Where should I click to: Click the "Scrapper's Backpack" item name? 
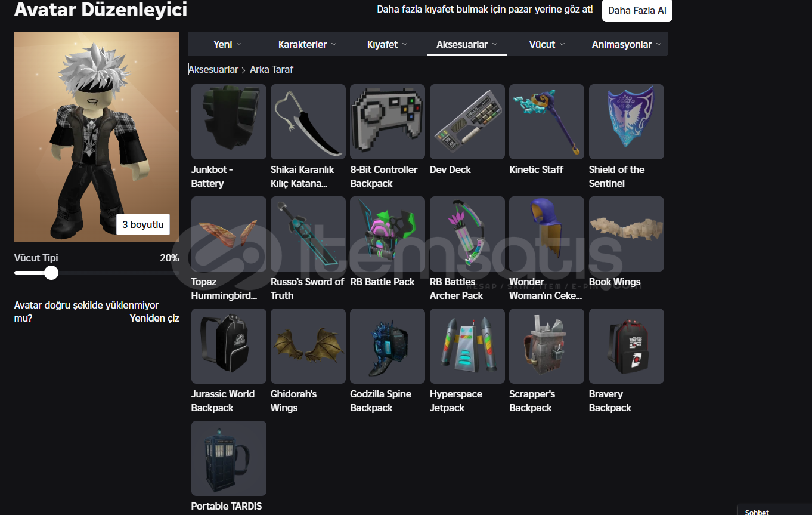point(532,401)
